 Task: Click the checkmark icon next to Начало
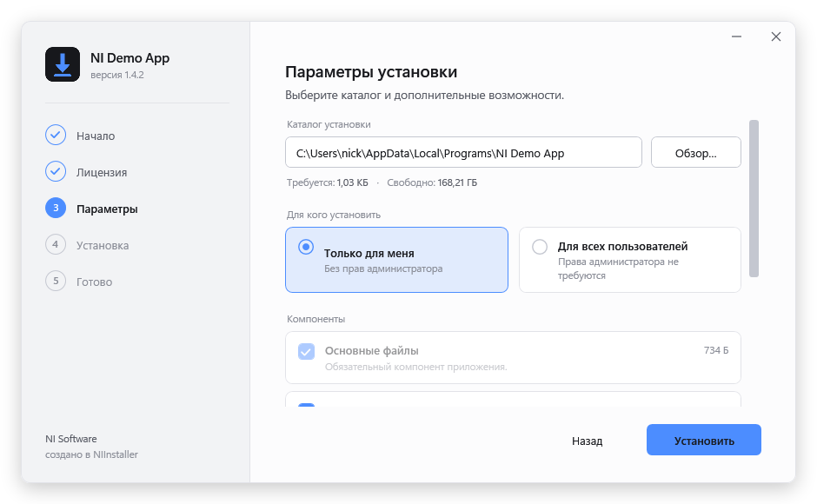56,135
